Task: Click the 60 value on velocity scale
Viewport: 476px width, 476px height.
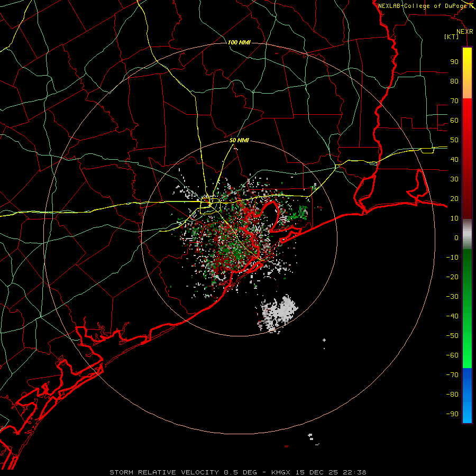Action: pos(454,120)
